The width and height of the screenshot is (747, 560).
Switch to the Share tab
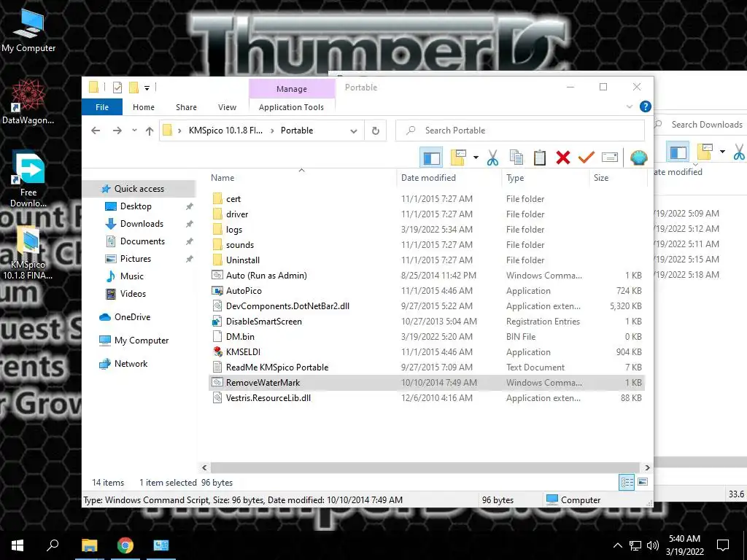[x=186, y=107]
